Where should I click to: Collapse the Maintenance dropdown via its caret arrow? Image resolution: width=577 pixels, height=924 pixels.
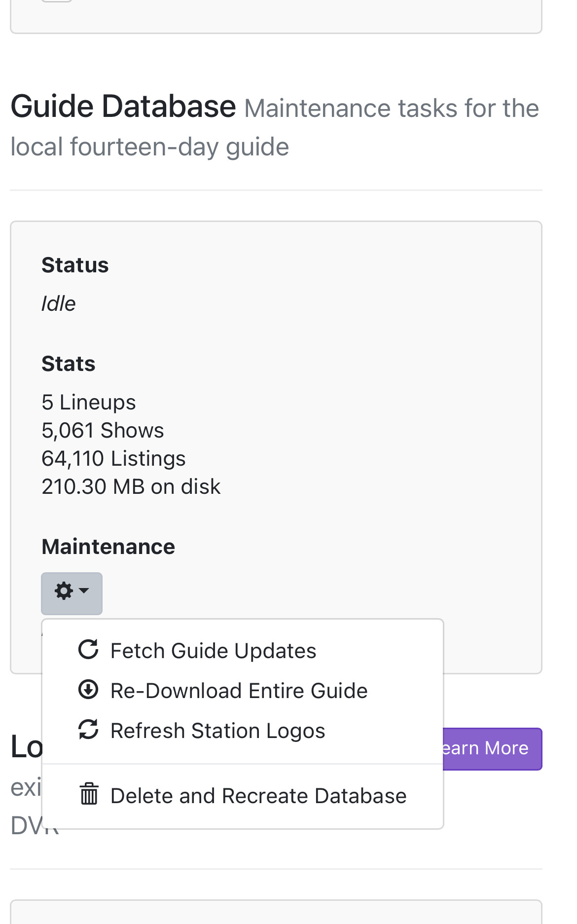click(84, 591)
